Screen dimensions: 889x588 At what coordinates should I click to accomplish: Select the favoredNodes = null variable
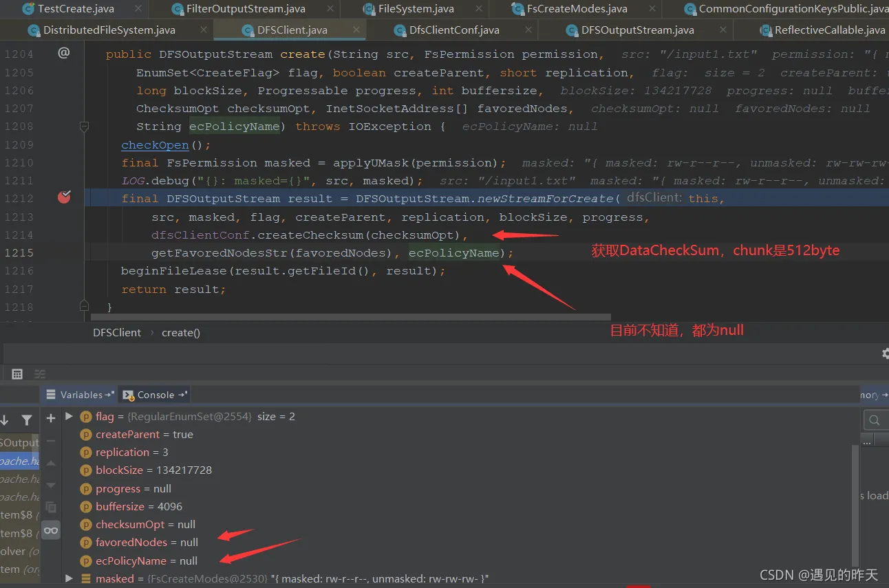tap(139, 543)
